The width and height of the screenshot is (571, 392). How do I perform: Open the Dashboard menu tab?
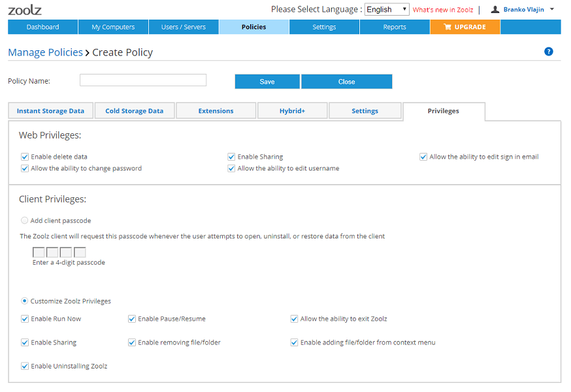(42, 27)
